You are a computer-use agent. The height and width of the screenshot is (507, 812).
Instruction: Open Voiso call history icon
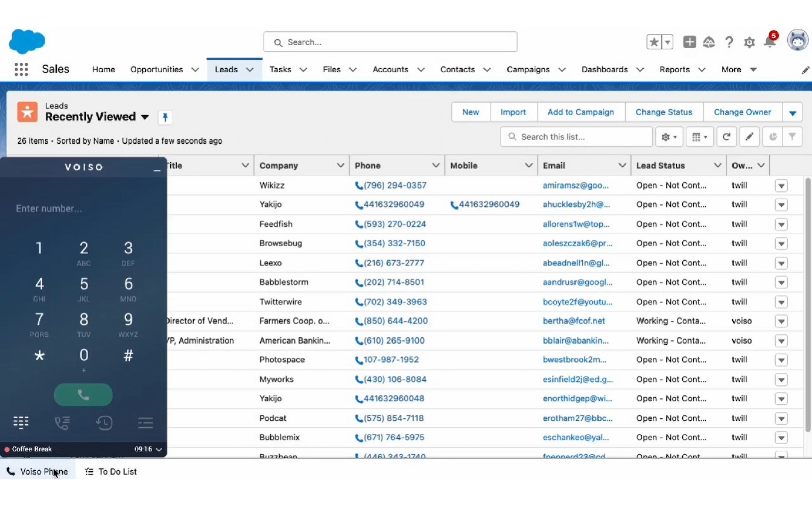(x=104, y=422)
